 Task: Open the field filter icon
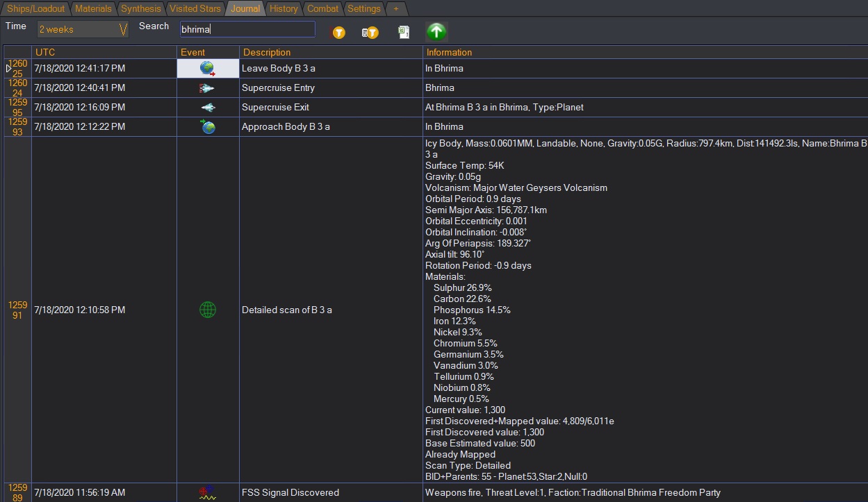tap(370, 32)
